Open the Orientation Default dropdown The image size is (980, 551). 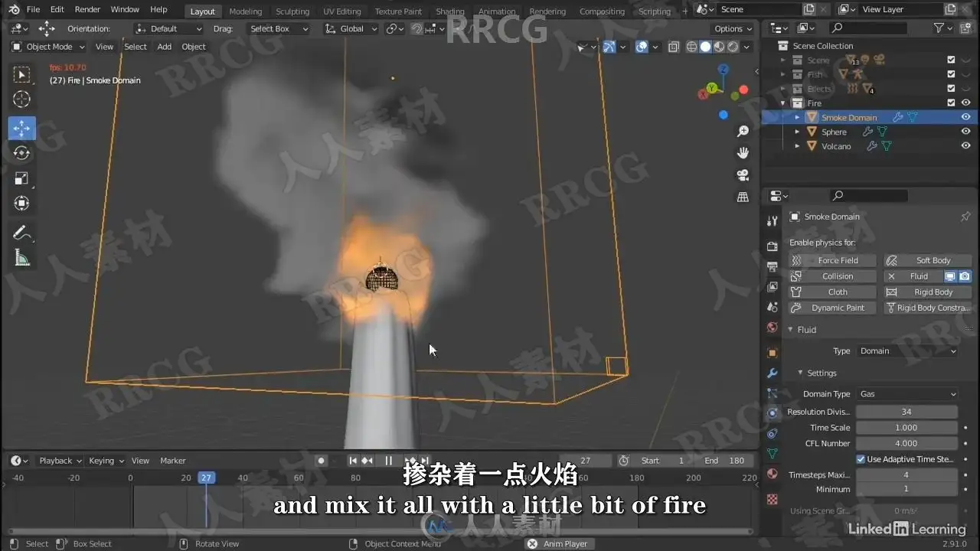[168, 28]
